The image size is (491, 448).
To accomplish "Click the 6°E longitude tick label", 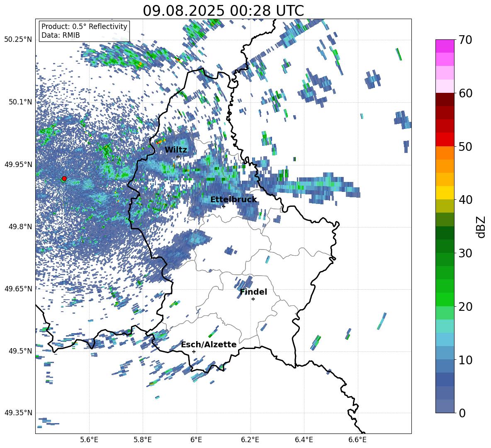I will pyautogui.click(x=196, y=440).
